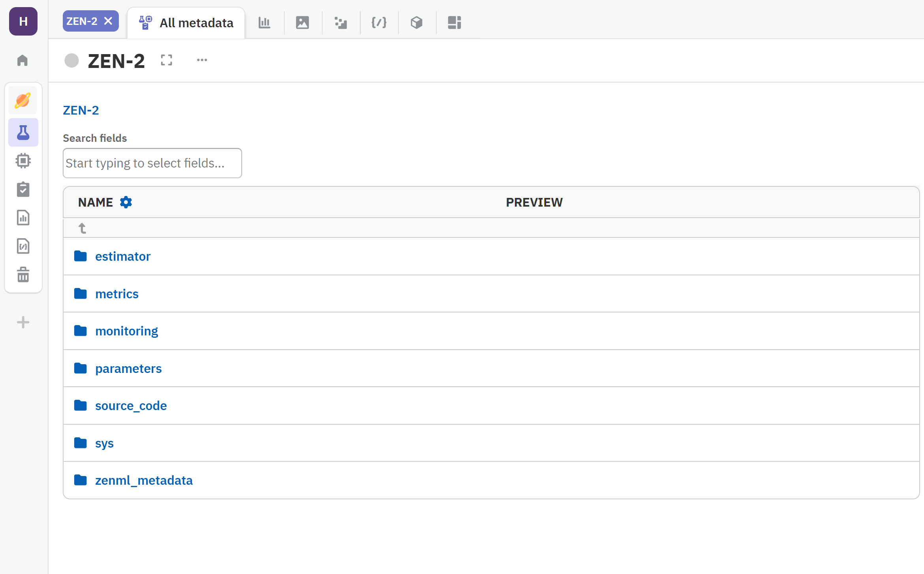Focus the Search fields input box

[152, 163]
